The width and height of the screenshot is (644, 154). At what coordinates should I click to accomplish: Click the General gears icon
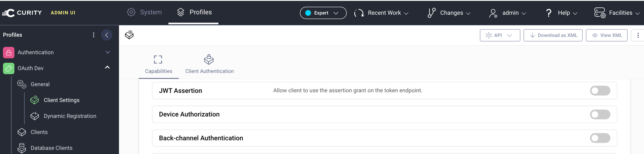tap(22, 84)
